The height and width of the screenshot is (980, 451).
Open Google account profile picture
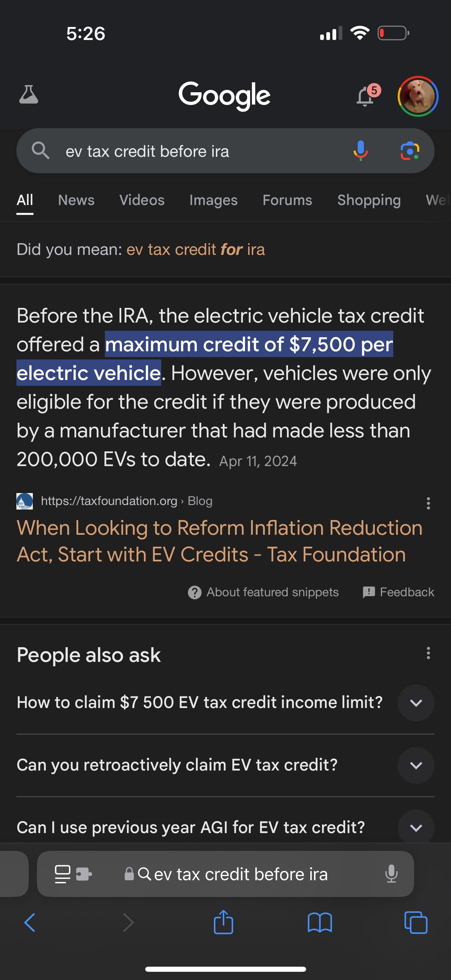tap(418, 96)
